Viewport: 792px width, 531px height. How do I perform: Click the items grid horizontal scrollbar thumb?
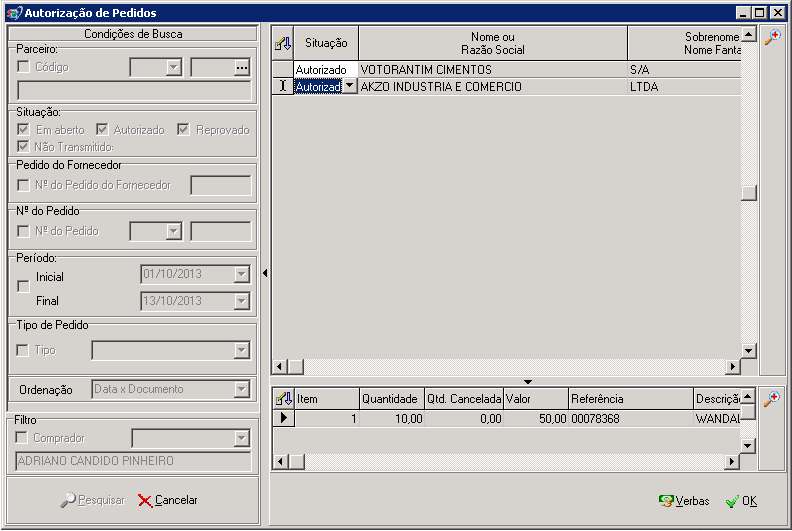click(x=296, y=461)
